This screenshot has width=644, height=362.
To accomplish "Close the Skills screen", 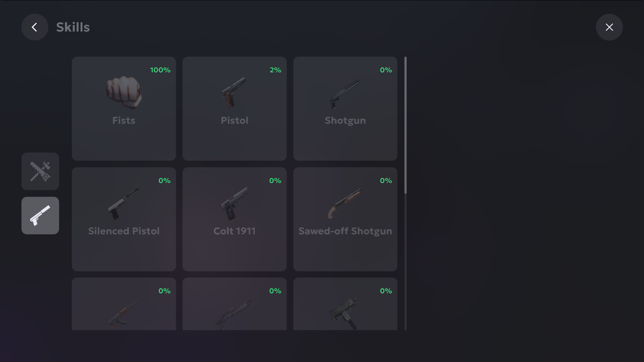I will coord(609,27).
